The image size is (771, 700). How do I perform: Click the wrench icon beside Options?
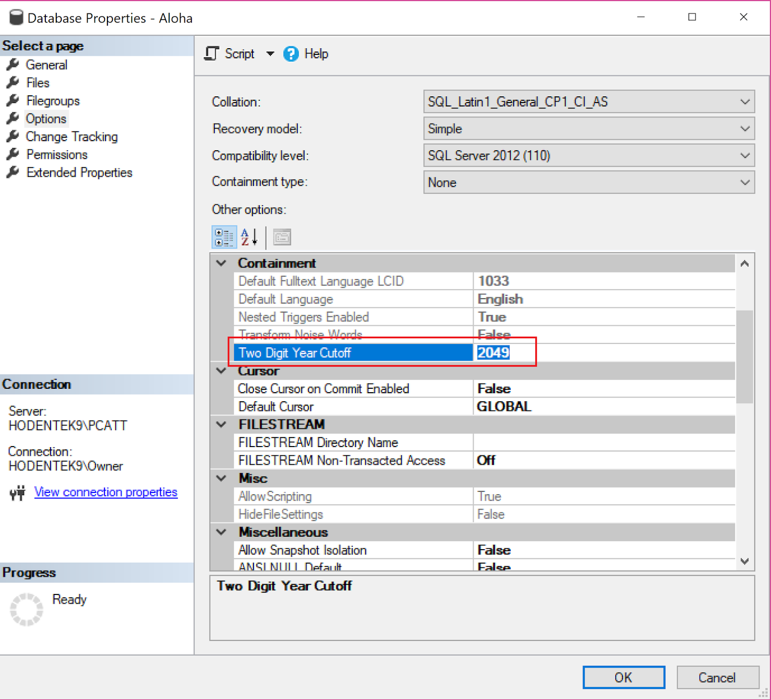tap(13, 119)
